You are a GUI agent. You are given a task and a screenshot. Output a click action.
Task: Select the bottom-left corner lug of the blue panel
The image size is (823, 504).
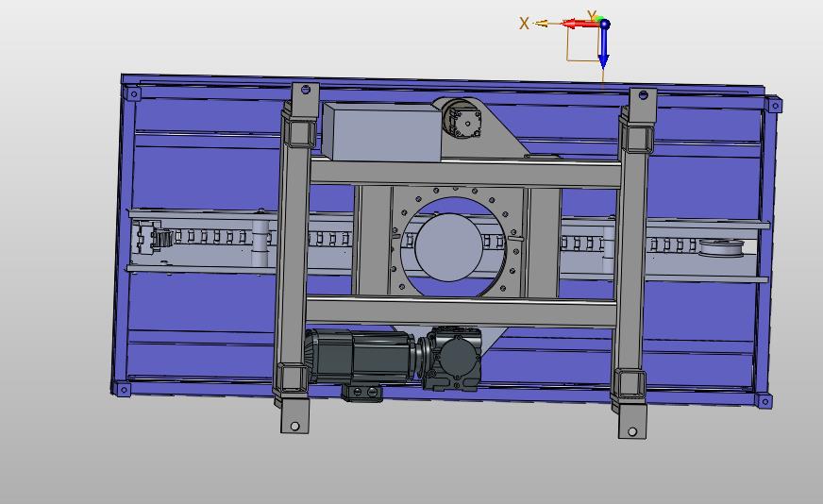pyautogui.click(x=123, y=390)
